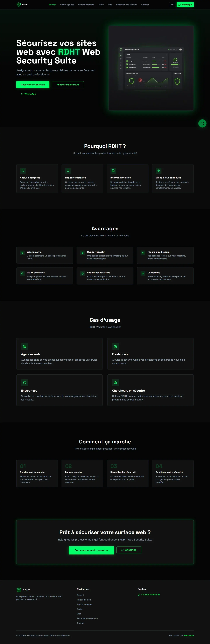Open Réserver une réunion in the top navigation
This screenshot has width=210, height=644.
click(x=127, y=5)
